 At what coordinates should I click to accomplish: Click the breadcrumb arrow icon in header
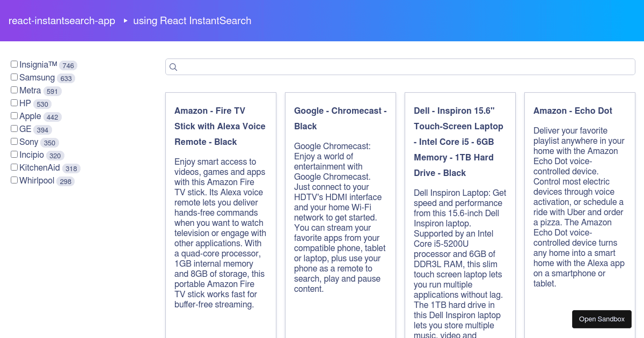click(x=125, y=21)
